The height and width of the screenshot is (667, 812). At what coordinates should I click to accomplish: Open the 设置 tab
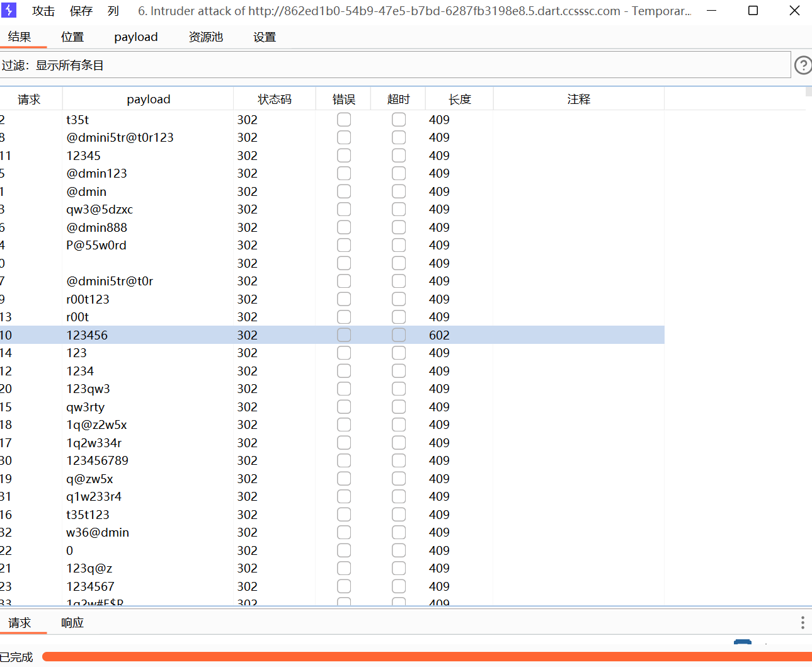(265, 37)
